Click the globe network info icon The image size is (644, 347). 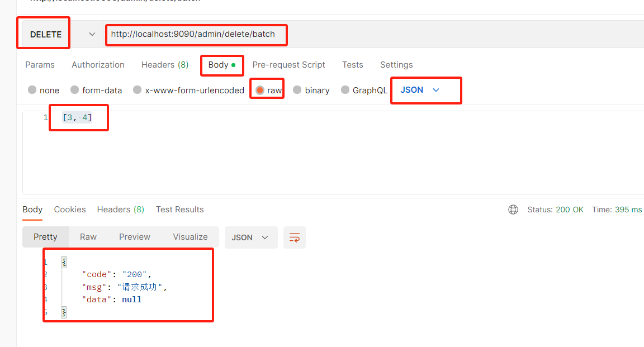513,210
